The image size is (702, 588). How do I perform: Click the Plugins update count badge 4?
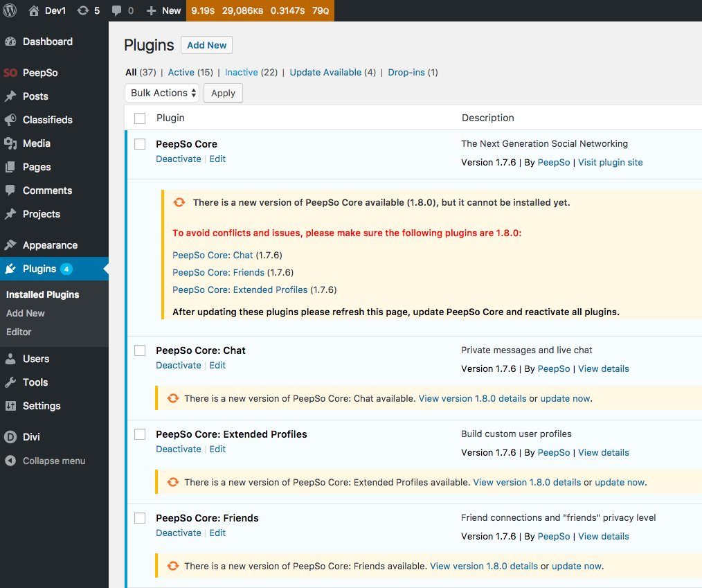[66, 269]
